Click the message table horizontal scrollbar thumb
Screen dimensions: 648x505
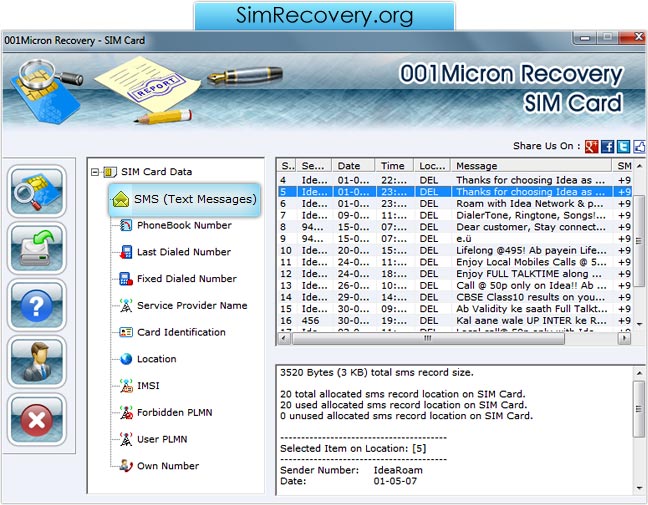(x=428, y=338)
